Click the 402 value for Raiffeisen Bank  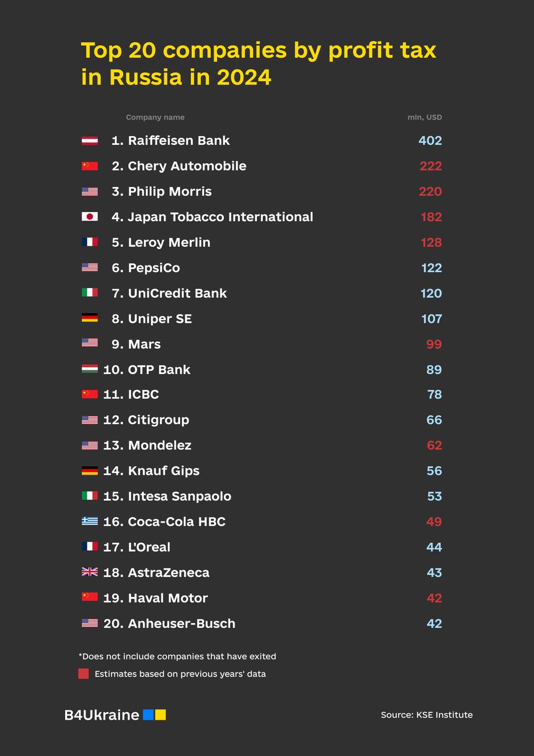(430, 141)
